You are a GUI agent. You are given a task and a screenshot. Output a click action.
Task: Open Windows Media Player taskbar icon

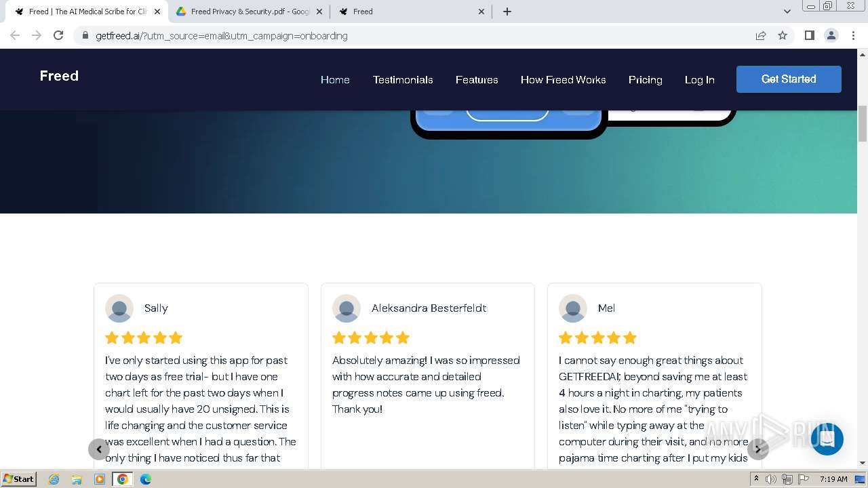point(100,479)
